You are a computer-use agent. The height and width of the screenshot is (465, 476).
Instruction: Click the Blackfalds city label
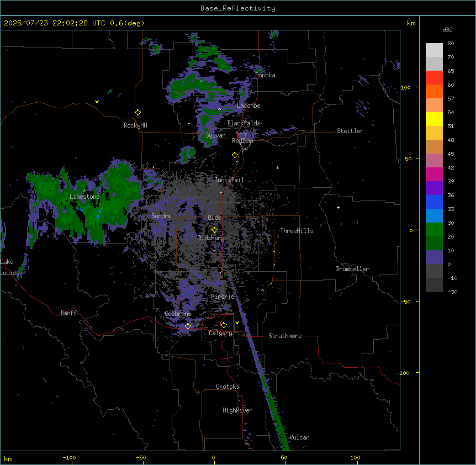pyautogui.click(x=244, y=123)
